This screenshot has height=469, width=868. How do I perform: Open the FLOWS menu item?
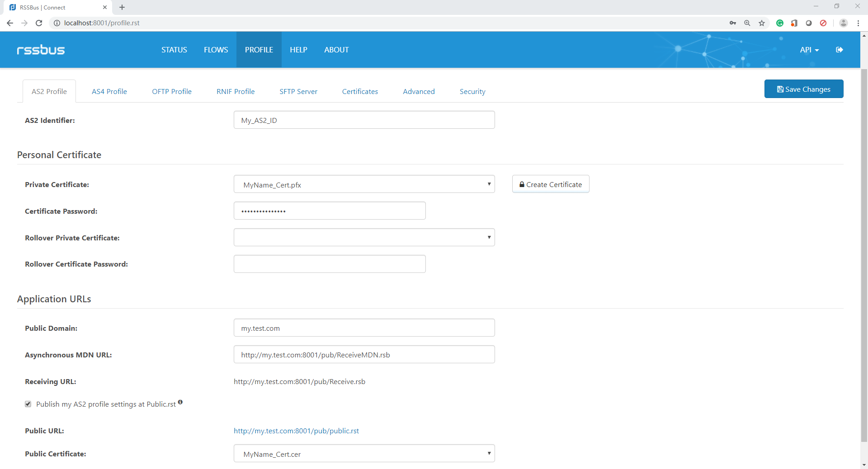[216, 50]
